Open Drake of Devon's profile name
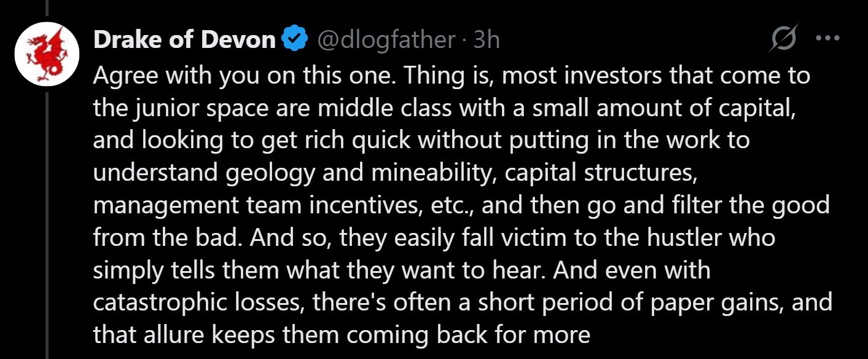The image size is (868, 359). pos(184,40)
